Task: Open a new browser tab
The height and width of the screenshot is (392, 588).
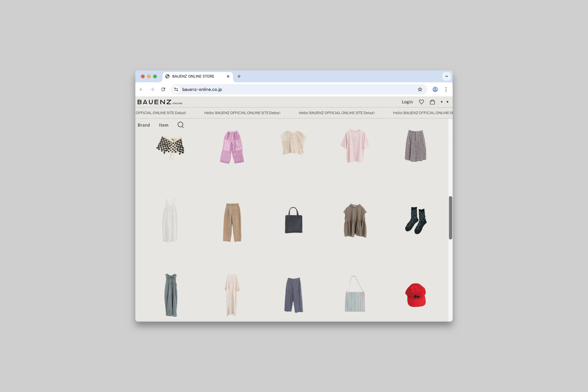Action: coord(239,76)
